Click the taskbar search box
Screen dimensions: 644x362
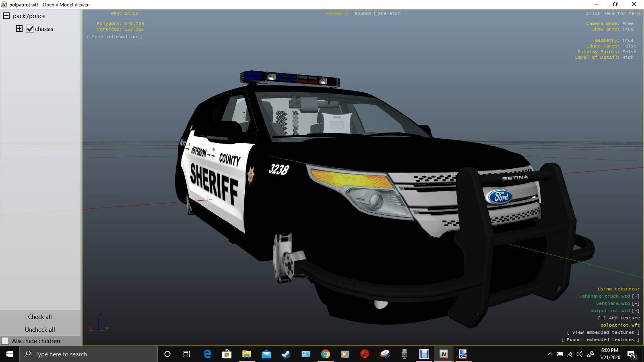[x=89, y=354]
